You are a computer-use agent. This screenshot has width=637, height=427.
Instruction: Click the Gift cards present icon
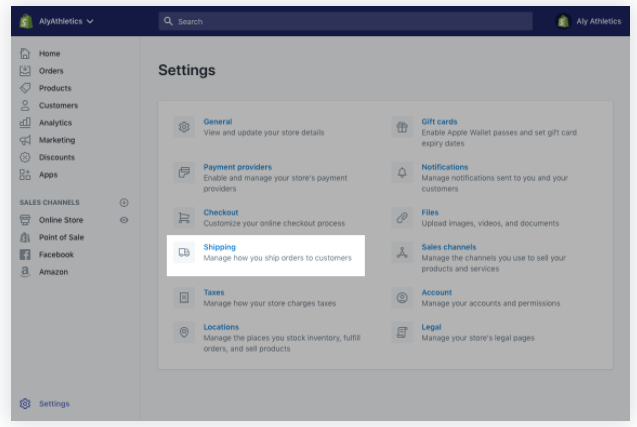point(402,127)
